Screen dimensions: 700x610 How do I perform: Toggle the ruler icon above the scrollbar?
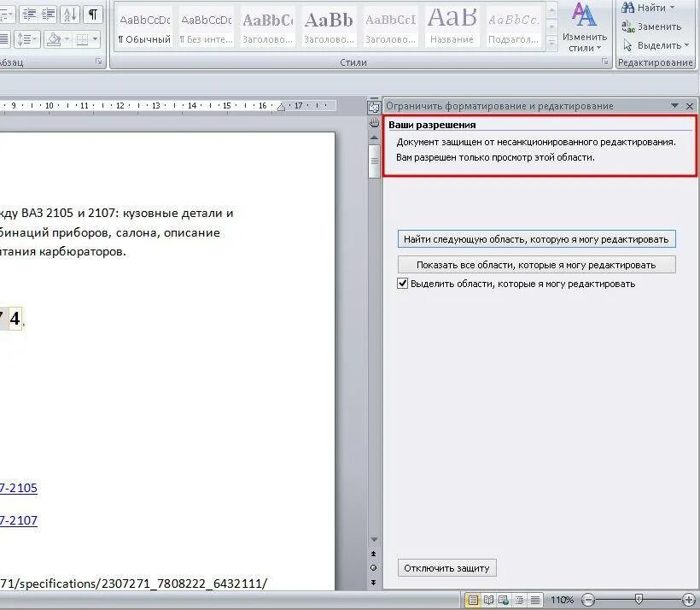374,106
